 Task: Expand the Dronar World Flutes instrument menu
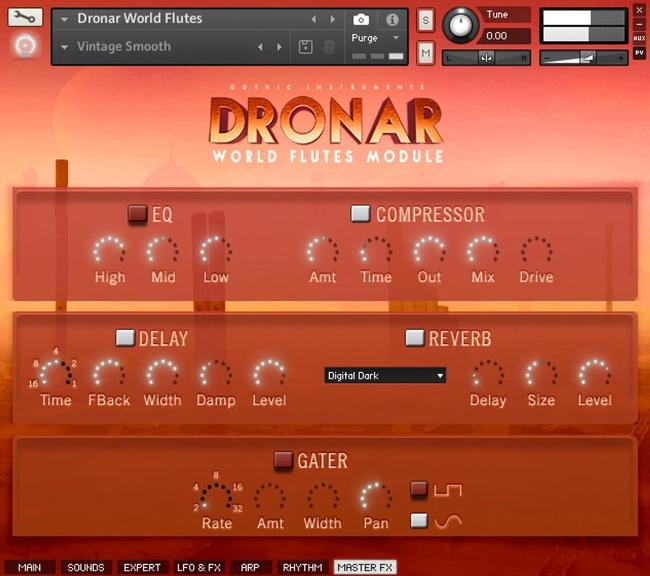click(64, 19)
